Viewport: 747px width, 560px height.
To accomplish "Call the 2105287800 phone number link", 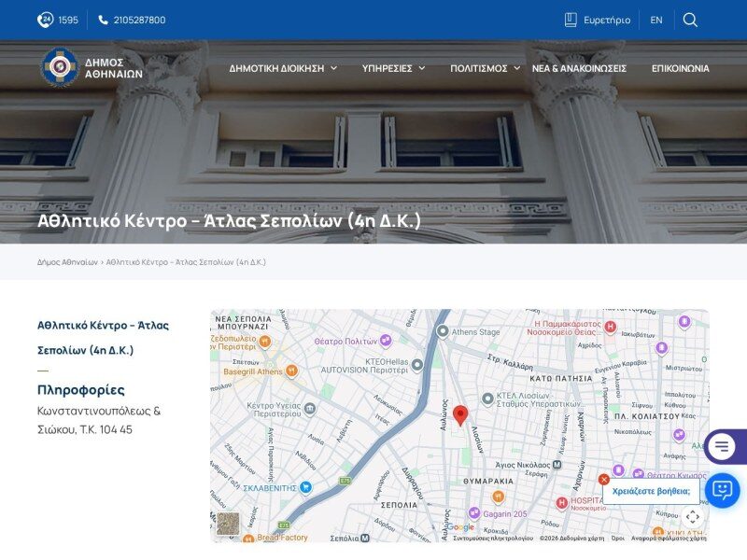I will click(x=132, y=20).
